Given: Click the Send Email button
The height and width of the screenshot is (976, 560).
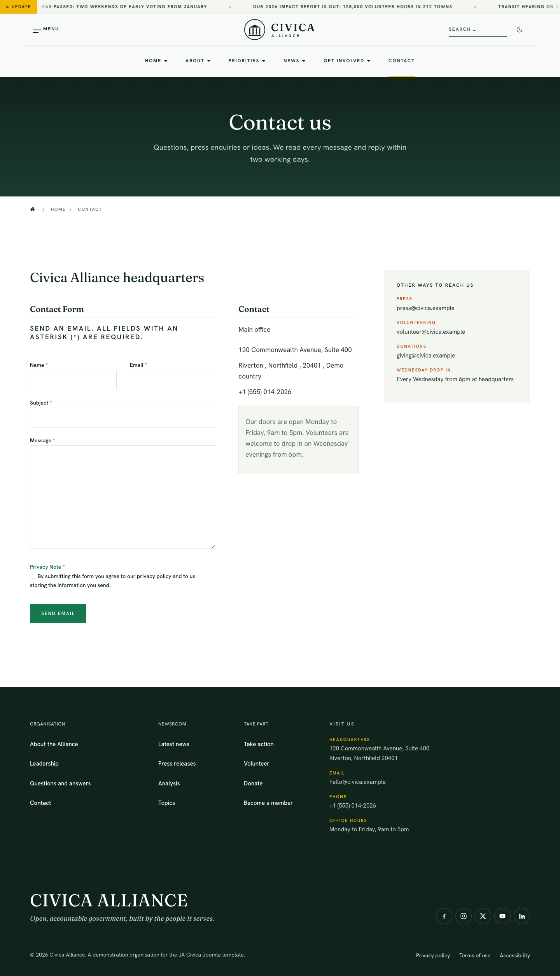Looking at the screenshot, I should [x=58, y=613].
